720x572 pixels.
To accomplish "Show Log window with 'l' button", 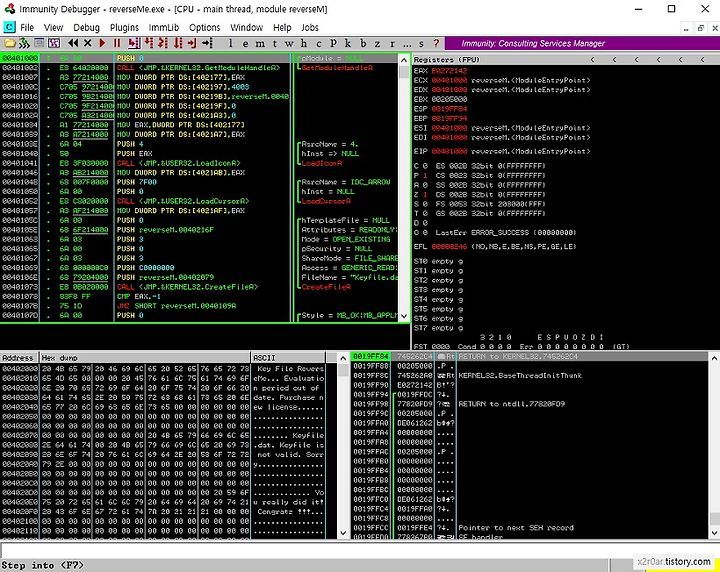I will point(231,43).
